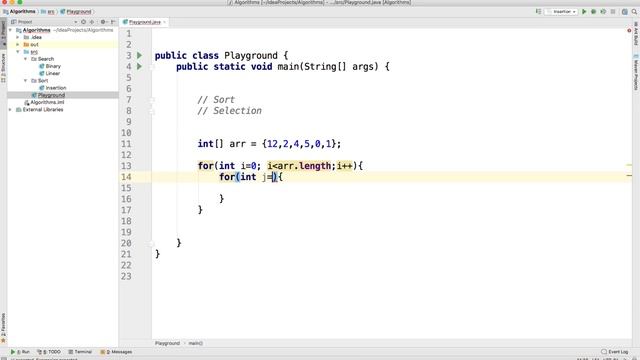
Task: Click the red error indicator at editor top right
Action: (629, 31)
